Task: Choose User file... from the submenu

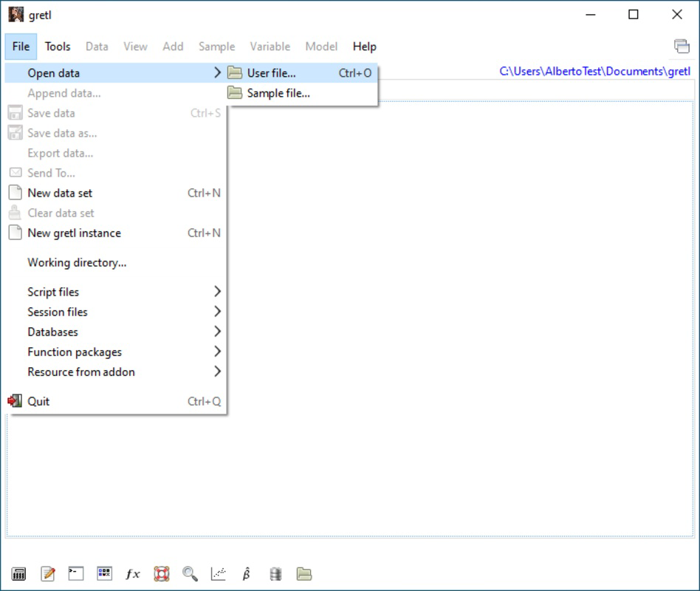Action: coord(302,73)
